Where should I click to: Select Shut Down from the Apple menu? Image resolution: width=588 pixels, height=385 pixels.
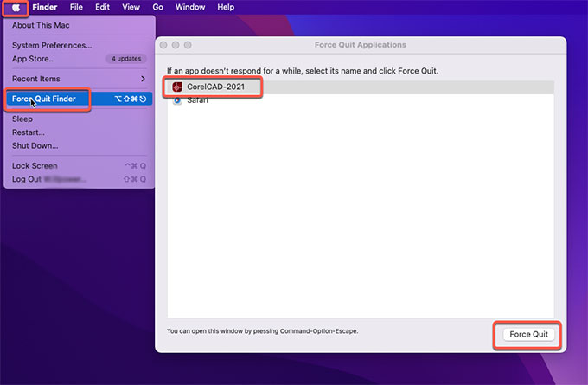tap(35, 145)
